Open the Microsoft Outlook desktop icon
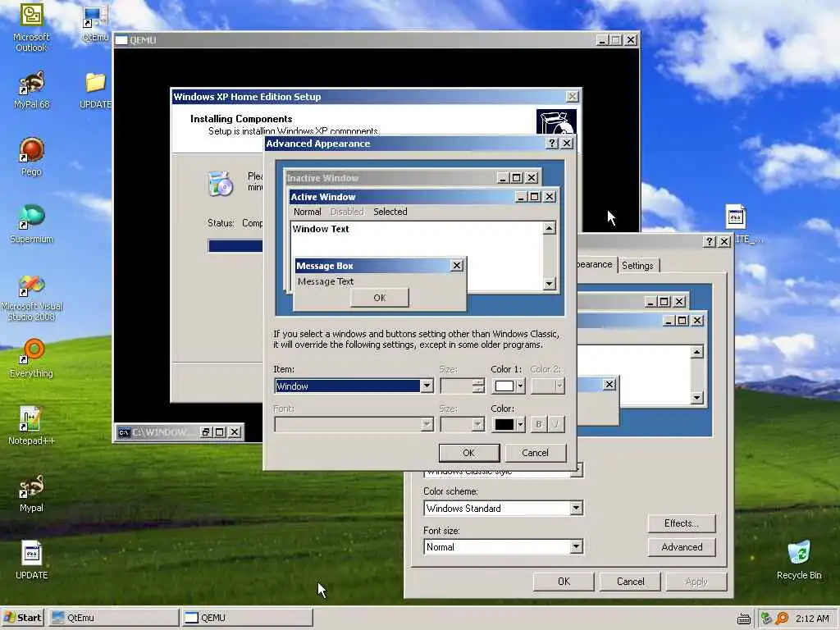840x630 pixels. click(x=31, y=27)
